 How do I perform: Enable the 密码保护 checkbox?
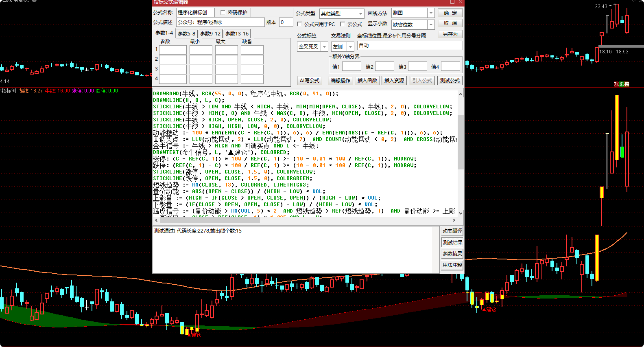(223, 12)
